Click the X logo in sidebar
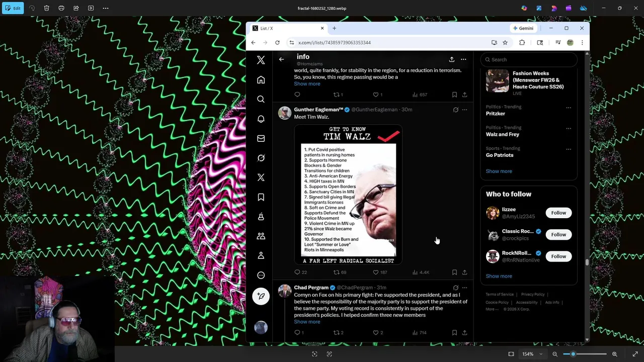This screenshot has height=362, width=644. click(x=261, y=60)
